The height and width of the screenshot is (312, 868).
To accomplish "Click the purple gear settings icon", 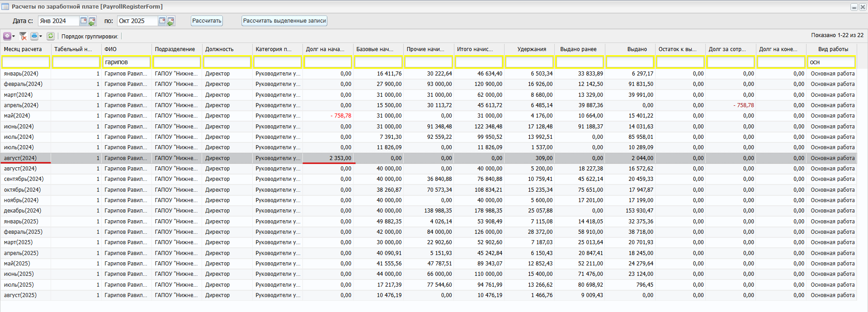I will [7, 36].
